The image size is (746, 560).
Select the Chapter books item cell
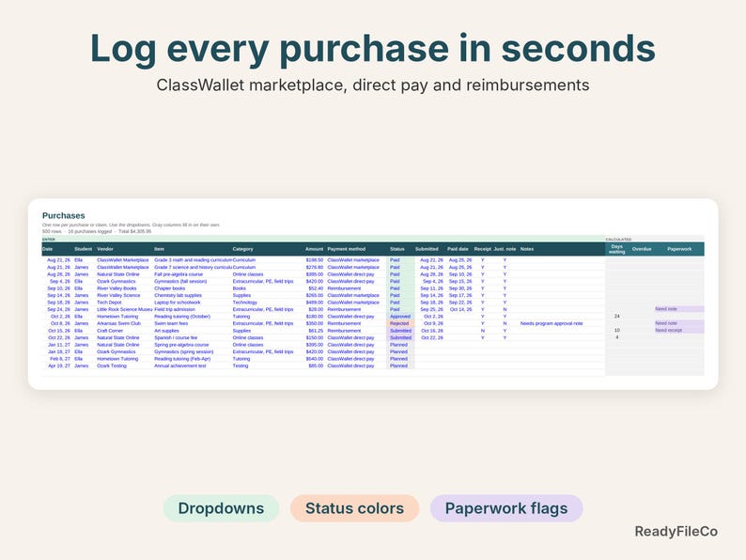tap(170, 288)
